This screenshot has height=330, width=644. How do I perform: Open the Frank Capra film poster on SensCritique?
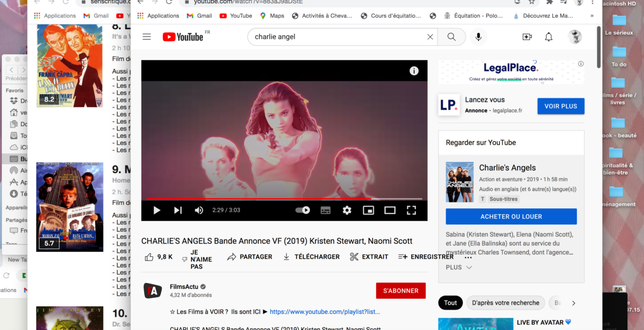pyautogui.click(x=70, y=65)
